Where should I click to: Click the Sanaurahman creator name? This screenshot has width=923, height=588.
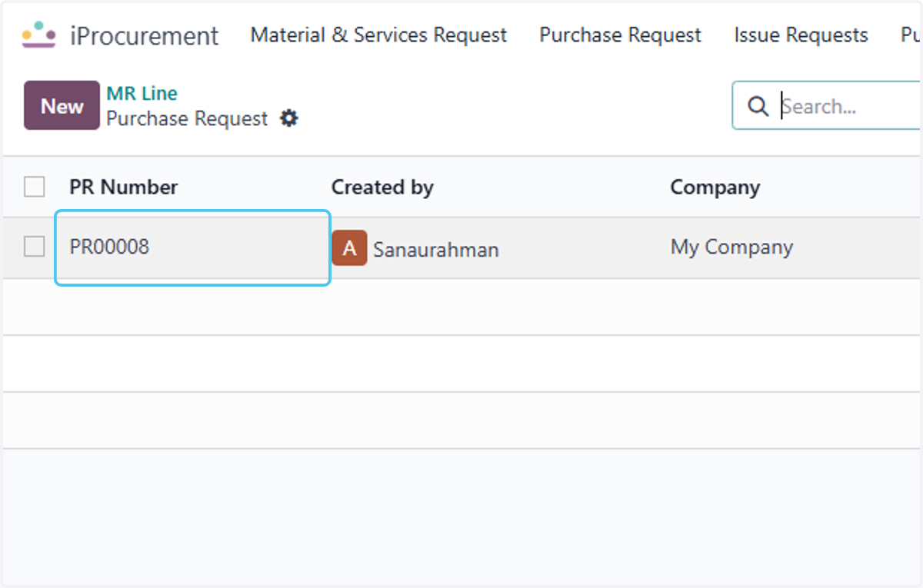[436, 250]
